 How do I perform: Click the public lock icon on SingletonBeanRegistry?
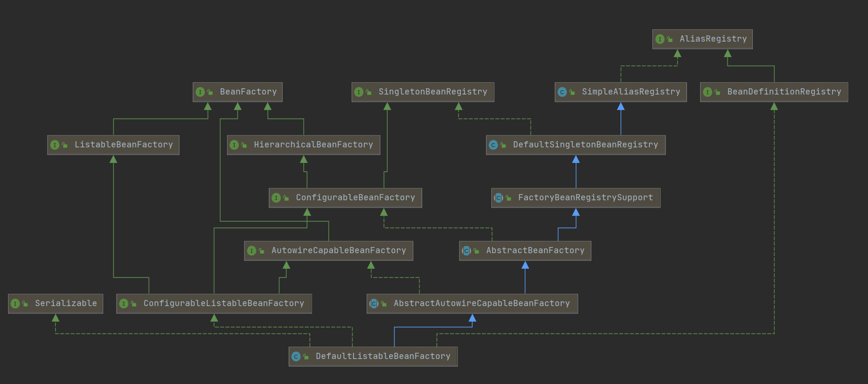(x=369, y=92)
